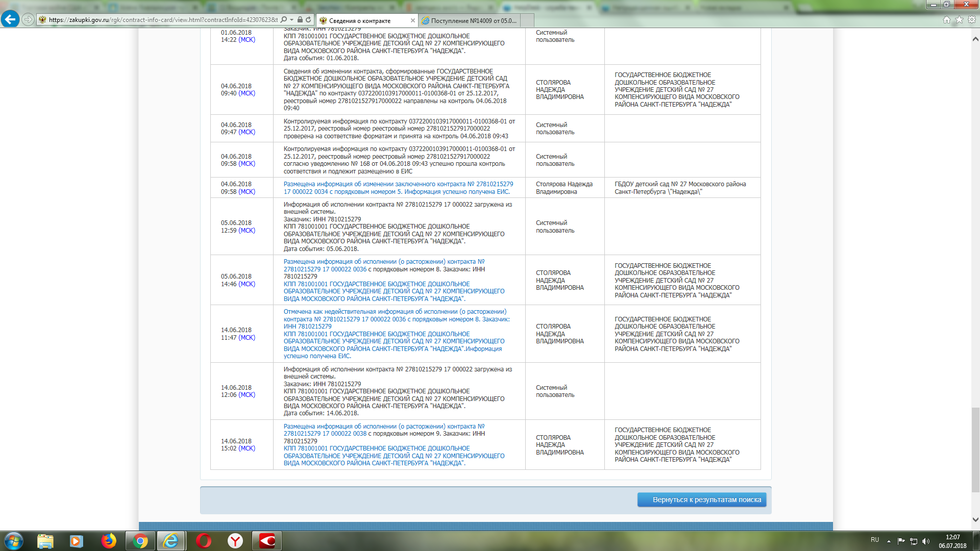This screenshot has width=980, height=551.
Task: Click the browser Back arrow button
Action: click(x=10, y=19)
